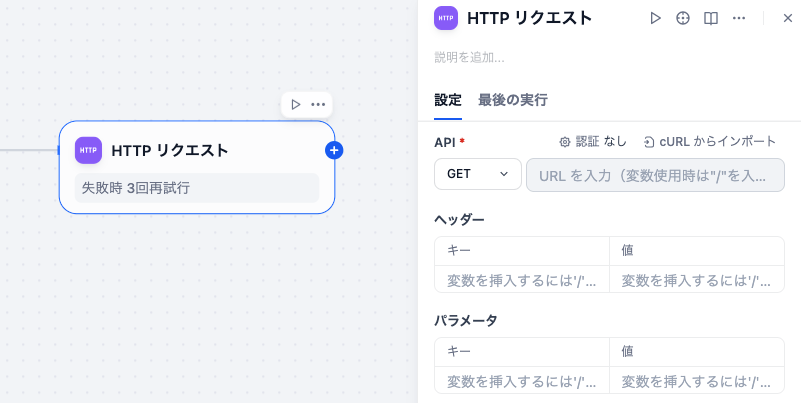Click the blue plus to add next node
The image size is (801, 403).
(334, 150)
